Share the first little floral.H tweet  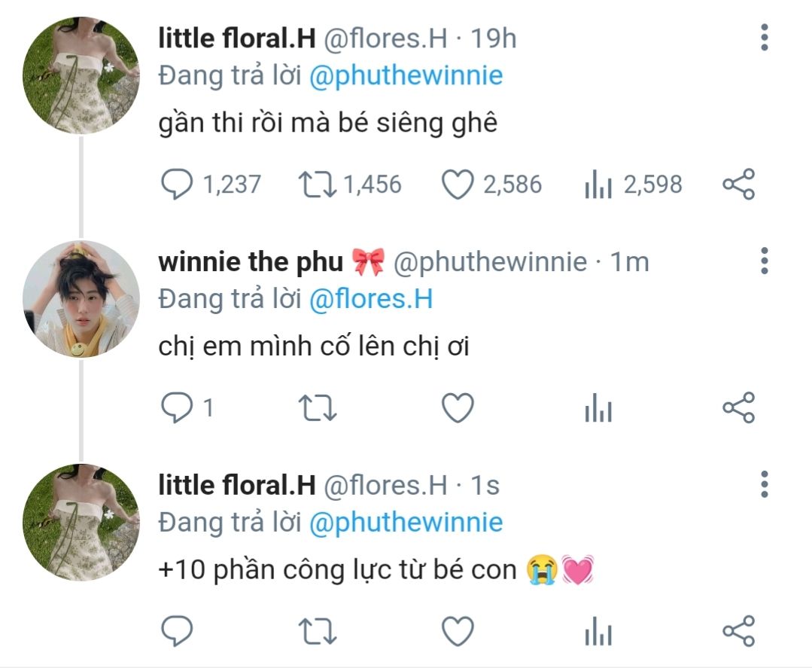coord(739,185)
